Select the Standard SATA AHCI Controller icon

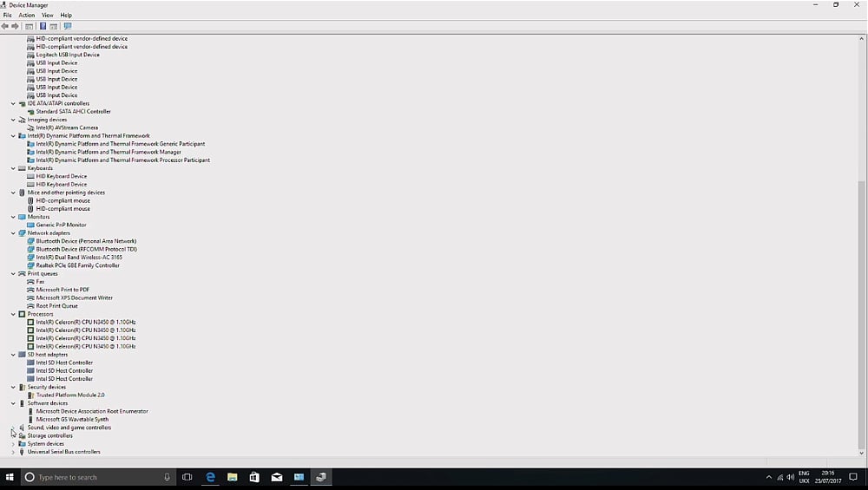(30, 111)
